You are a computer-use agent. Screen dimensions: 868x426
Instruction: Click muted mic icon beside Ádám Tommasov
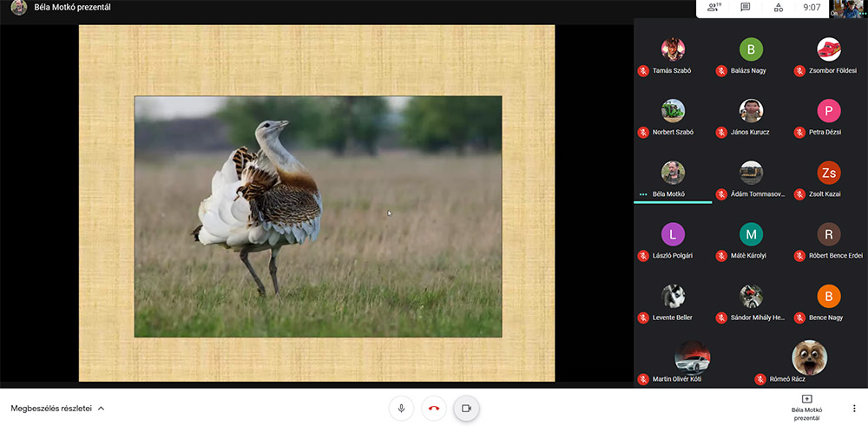click(721, 194)
